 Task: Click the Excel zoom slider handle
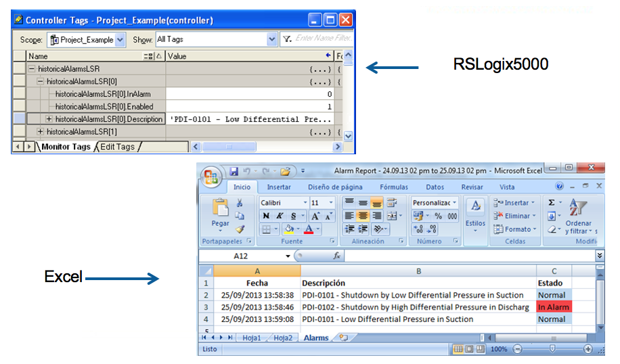click(552, 348)
